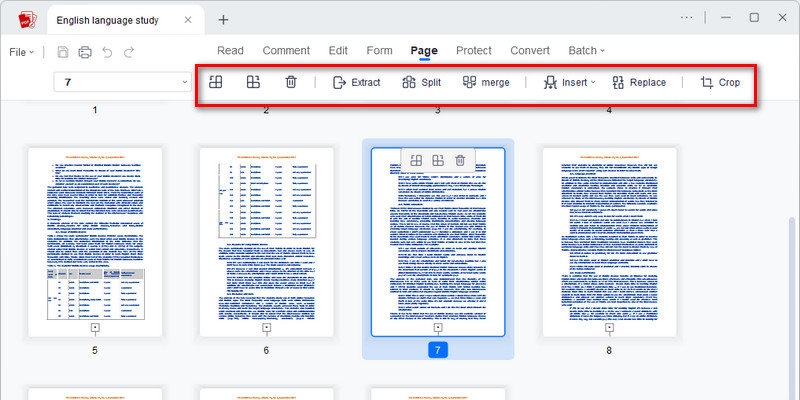
Task: Click the Print icon
Action: (85, 52)
